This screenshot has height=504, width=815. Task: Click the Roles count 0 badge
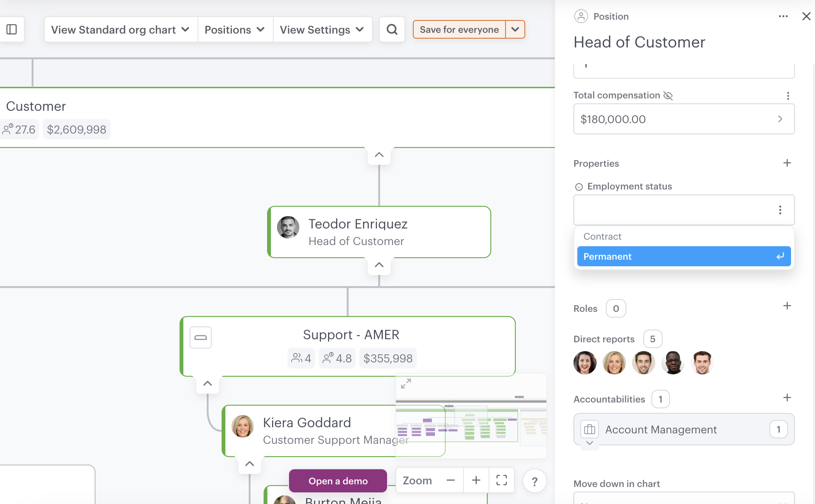coord(616,309)
